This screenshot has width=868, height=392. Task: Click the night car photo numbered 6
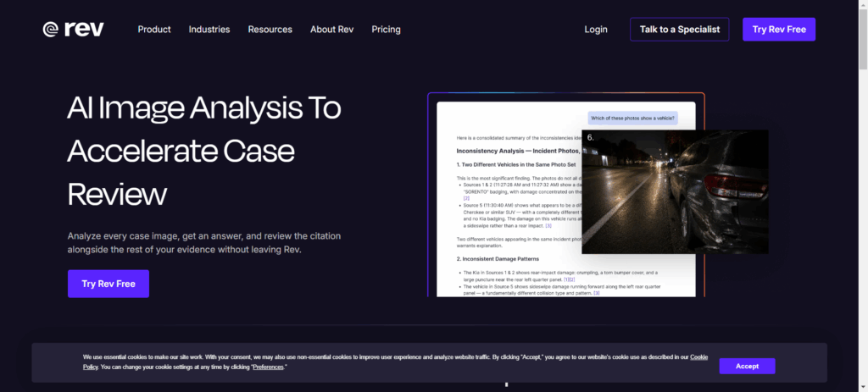pos(675,192)
